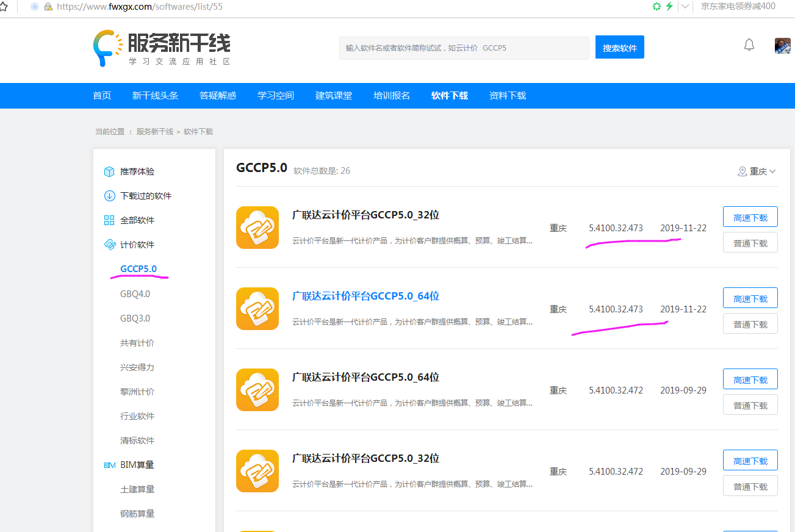
Task: Click the 计价软件 category icon
Action: [x=109, y=245]
